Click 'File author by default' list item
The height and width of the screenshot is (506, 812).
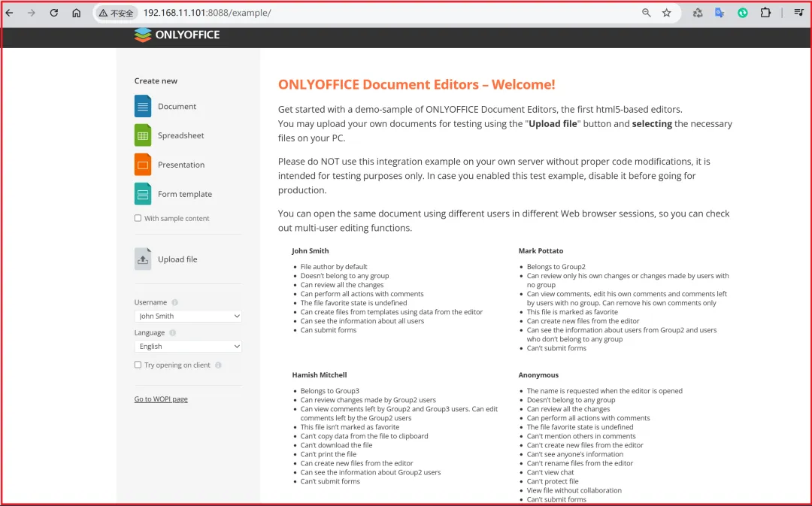pos(334,267)
